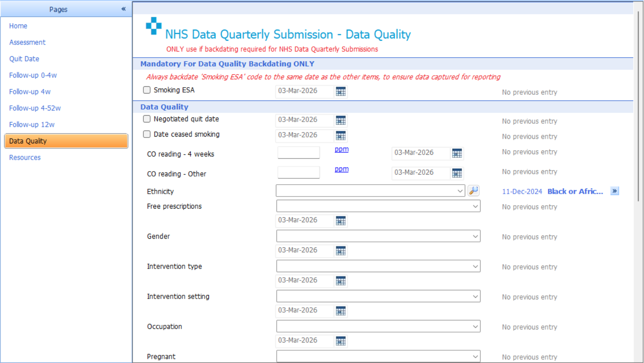Tick the Negotiated quit date checkbox

(x=147, y=119)
